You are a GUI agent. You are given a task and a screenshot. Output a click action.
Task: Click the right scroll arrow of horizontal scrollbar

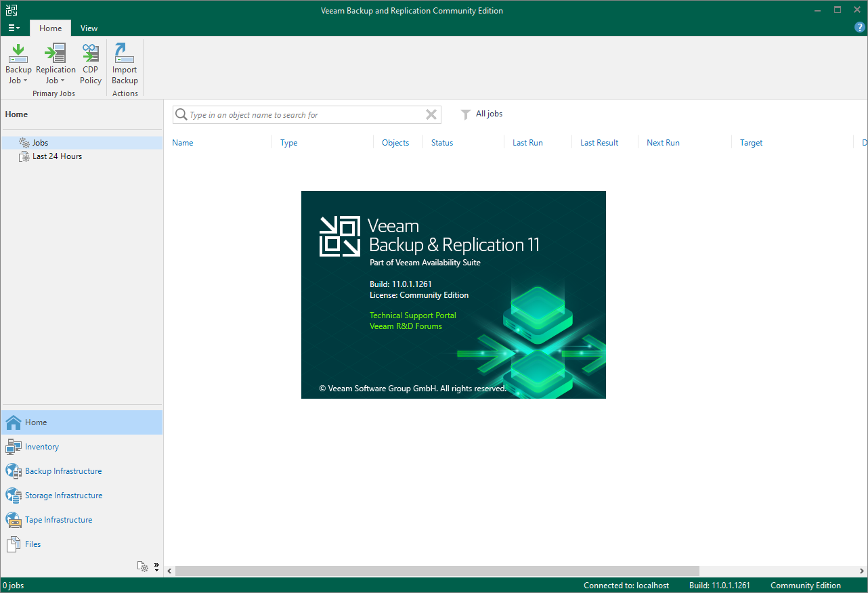[x=863, y=571]
